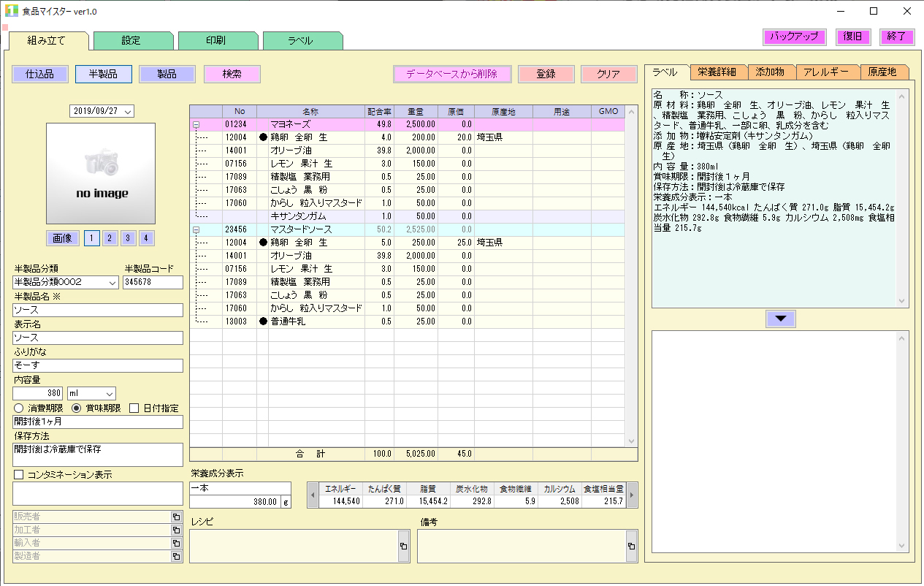Click the エネルギー value 144,540
Viewport: 924px width, 586px height.
(341, 501)
